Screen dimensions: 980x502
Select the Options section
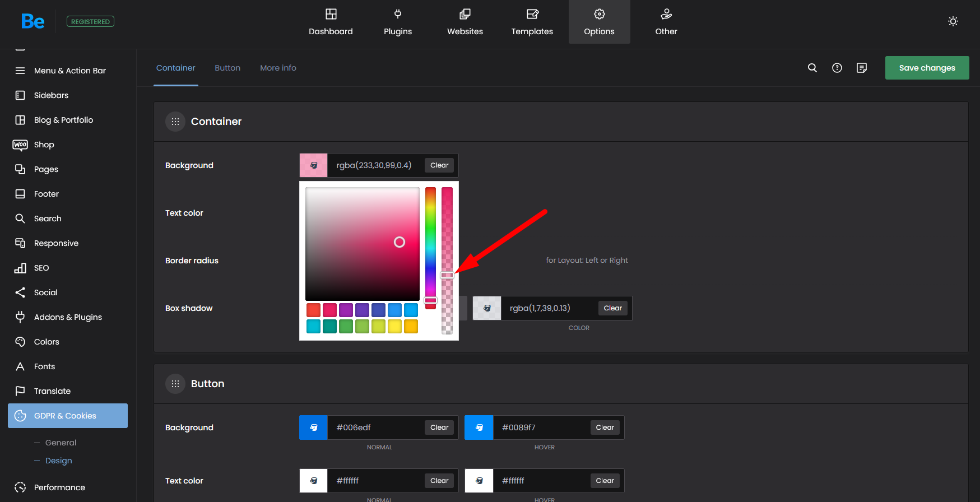pyautogui.click(x=600, y=22)
